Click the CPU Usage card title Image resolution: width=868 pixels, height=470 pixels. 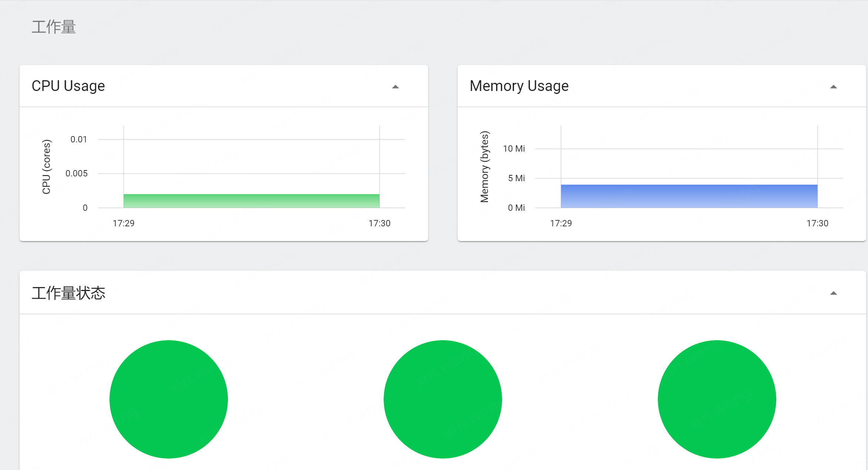pyautogui.click(x=68, y=86)
